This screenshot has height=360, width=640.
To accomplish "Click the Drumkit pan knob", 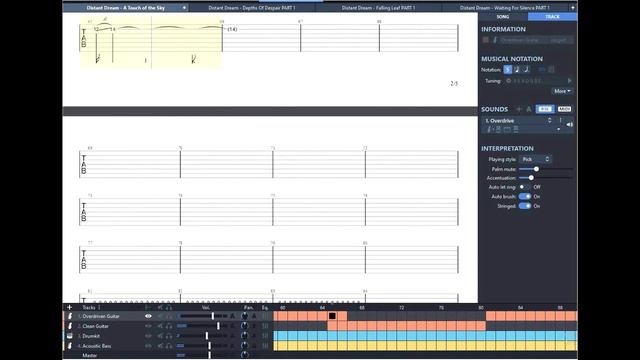I will [x=244, y=336].
